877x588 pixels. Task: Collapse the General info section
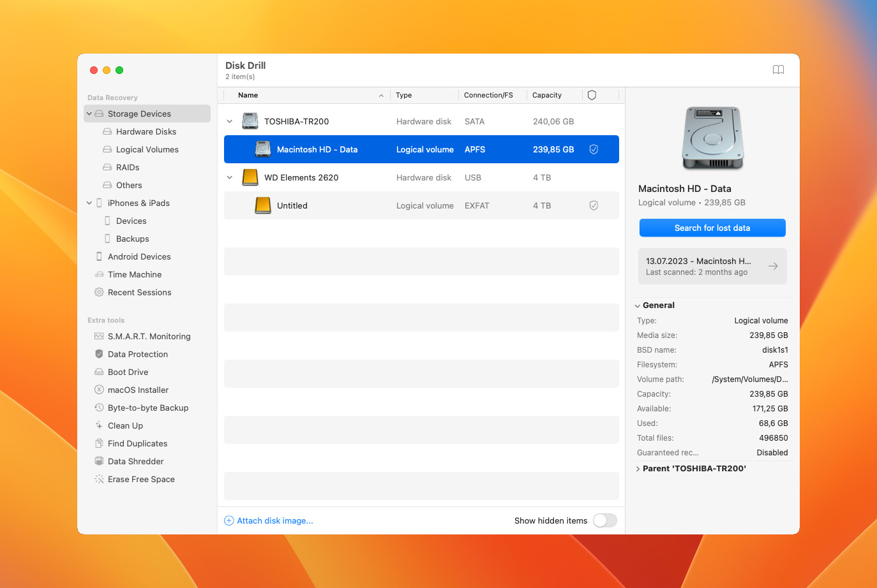tap(638, 306)
